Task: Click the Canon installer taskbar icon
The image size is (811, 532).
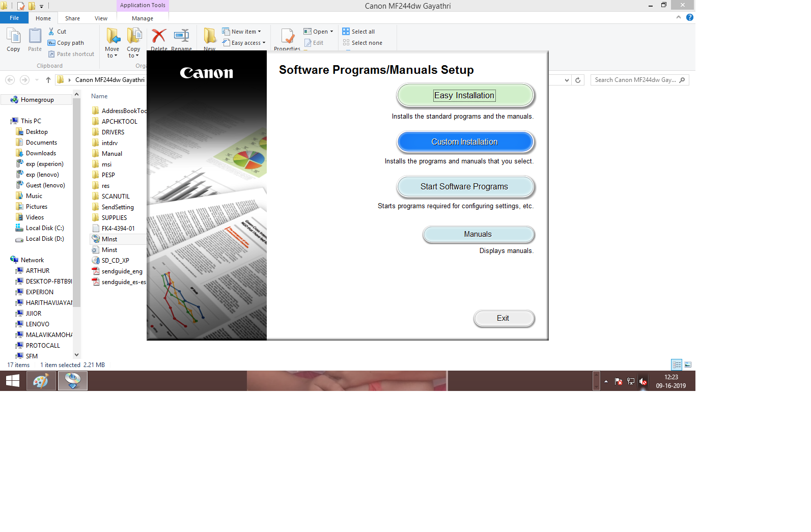Action: coord(73,381)
